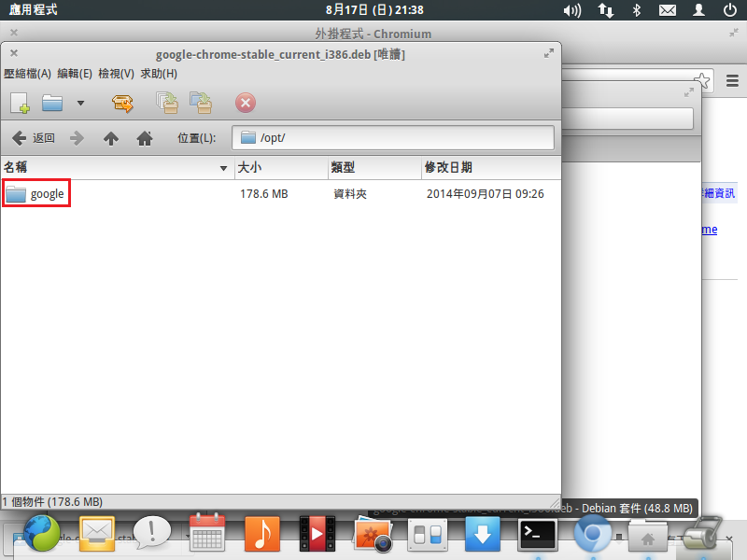Open the 壓縮檔(A) menu
Viewport: 747px width, 560px height.
(x=27, y=74)
